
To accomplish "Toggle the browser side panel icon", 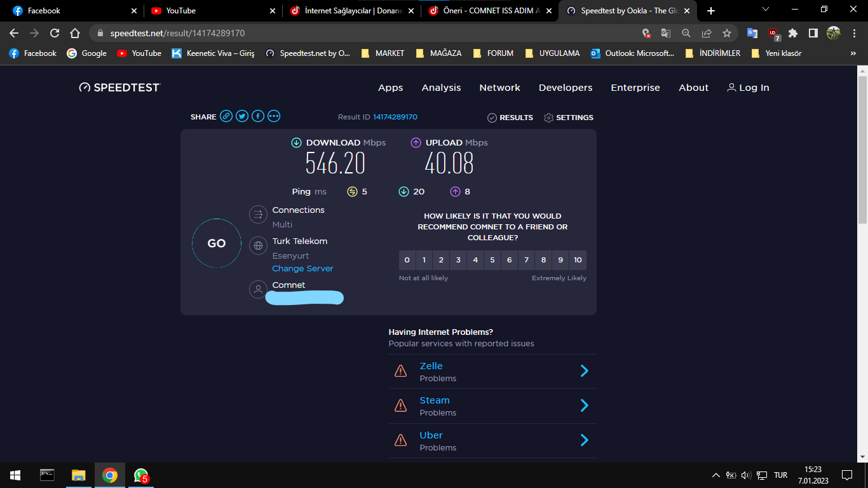I will click(813, 33).
